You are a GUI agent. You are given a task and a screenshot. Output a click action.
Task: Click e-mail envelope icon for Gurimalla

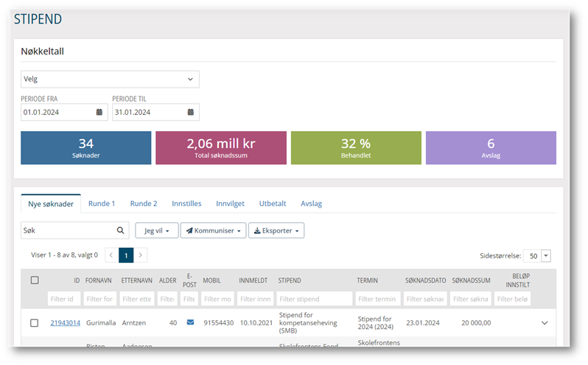click(191, 322)
